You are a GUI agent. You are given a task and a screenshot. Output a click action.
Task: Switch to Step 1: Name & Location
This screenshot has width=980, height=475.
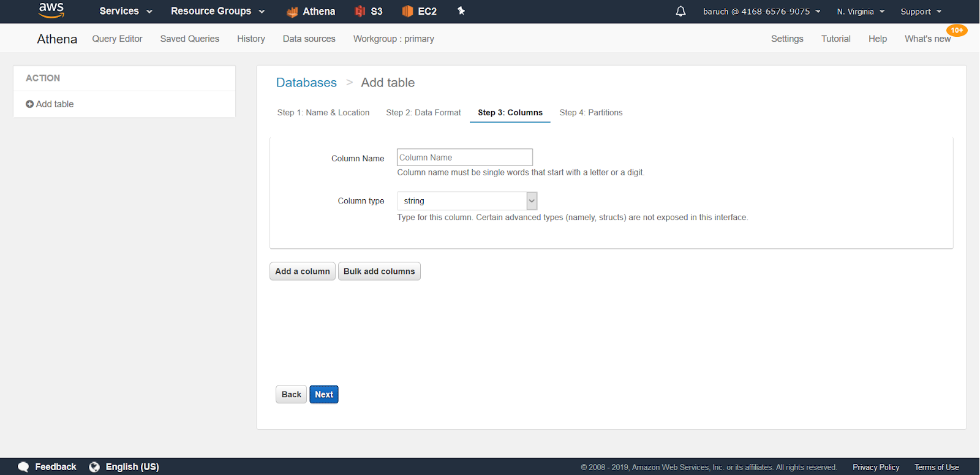[323, 113]
